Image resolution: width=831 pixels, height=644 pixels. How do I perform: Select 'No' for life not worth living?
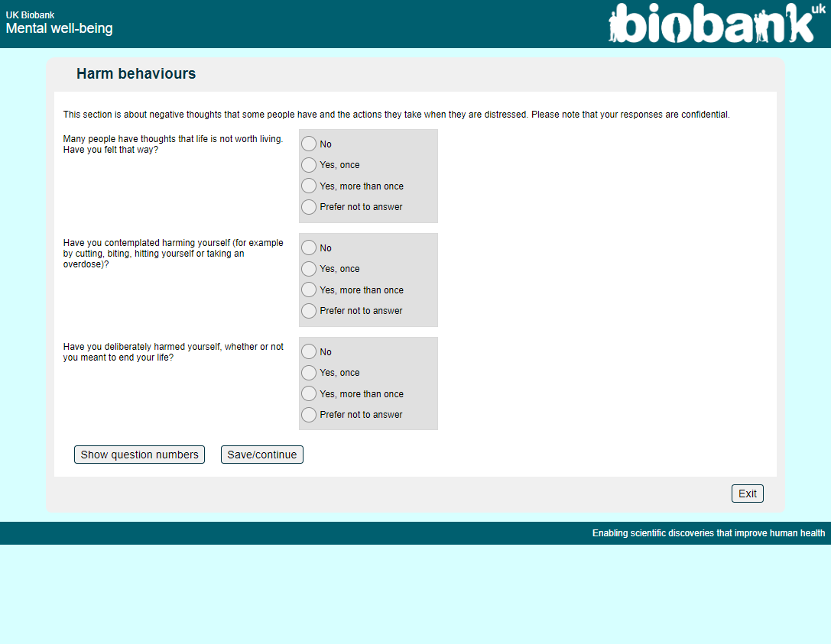(309, 144)
